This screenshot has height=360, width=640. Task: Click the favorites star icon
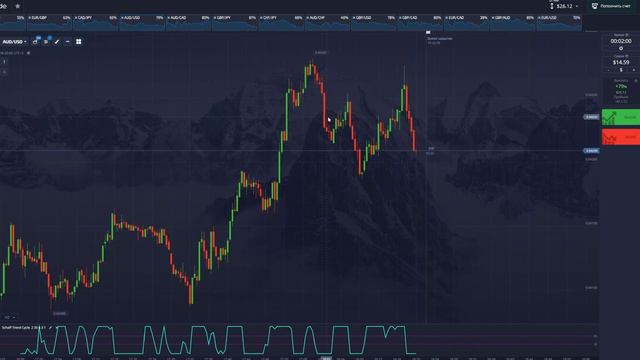18,6
